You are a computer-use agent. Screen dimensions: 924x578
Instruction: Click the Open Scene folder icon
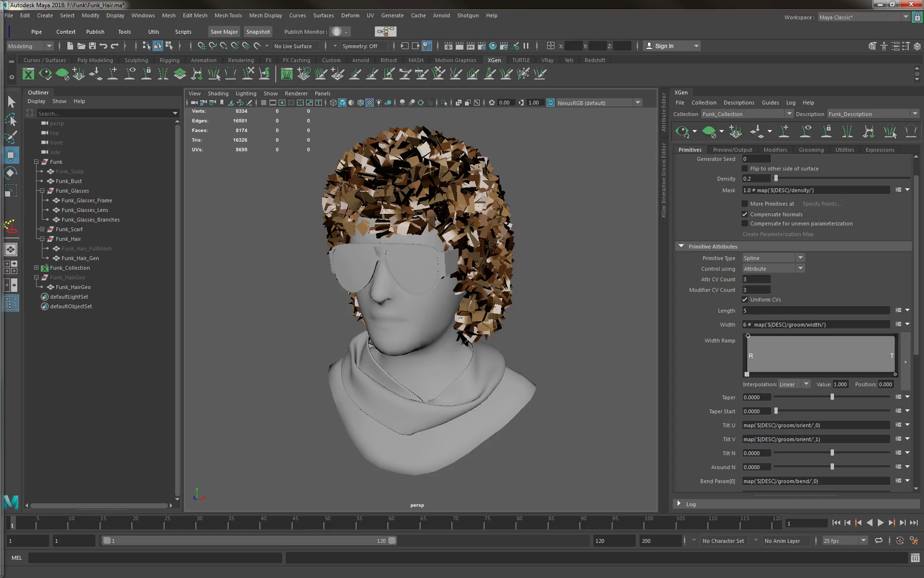pyautogui.click(x=81, y=46)
